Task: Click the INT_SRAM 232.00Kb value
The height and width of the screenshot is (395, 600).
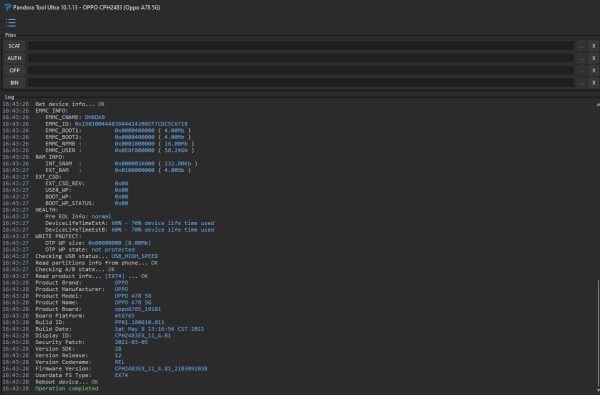Action: (156, 163)
